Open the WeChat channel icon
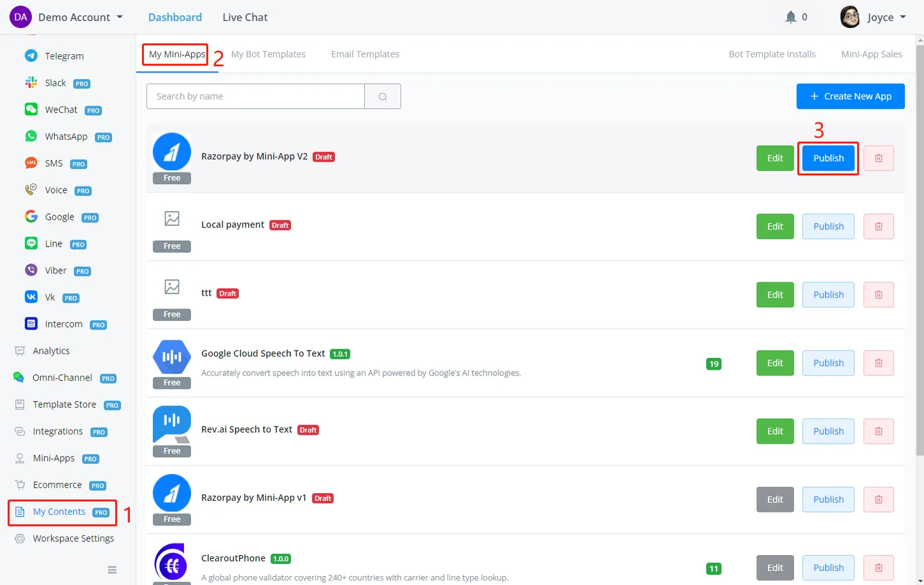This screenshot has height=585, width=924. pos(31,109)
